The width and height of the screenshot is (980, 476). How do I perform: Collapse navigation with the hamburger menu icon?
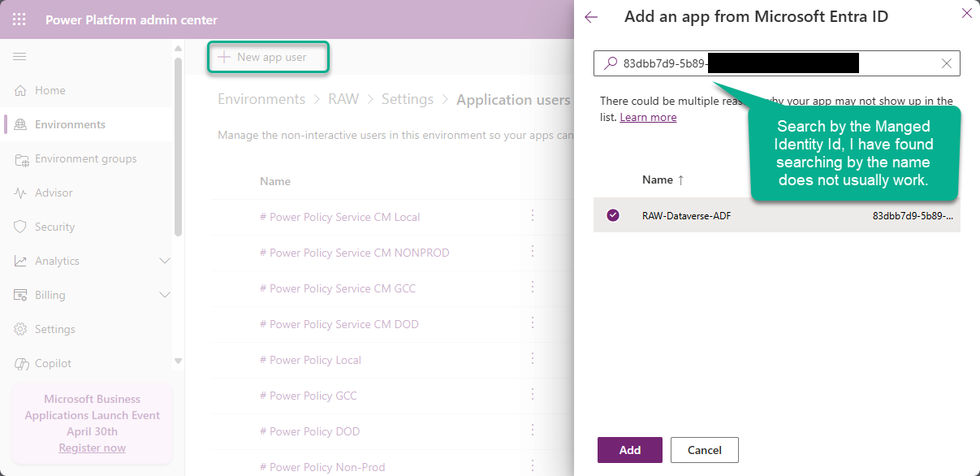point(19,56)
